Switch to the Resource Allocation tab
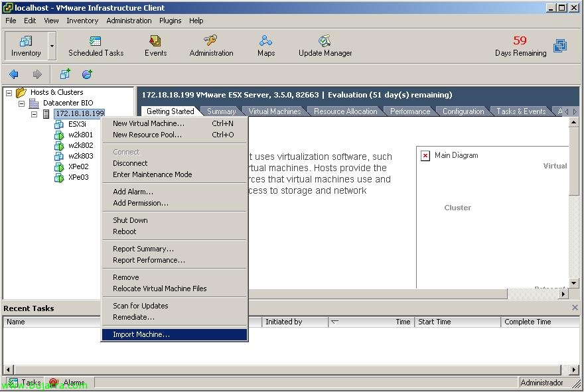The image size is (584, 392). [345, 111]
